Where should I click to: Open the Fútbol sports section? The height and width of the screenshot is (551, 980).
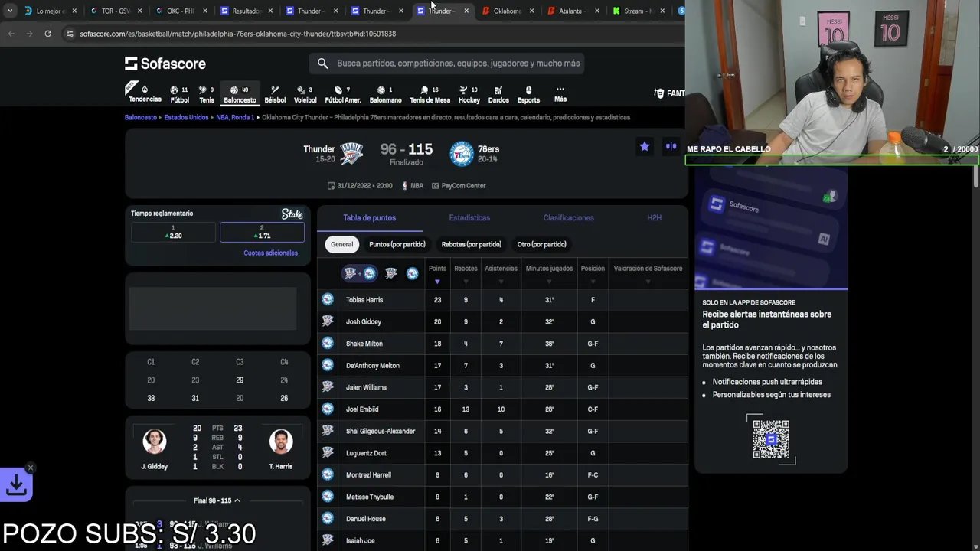tap(179, 94)
